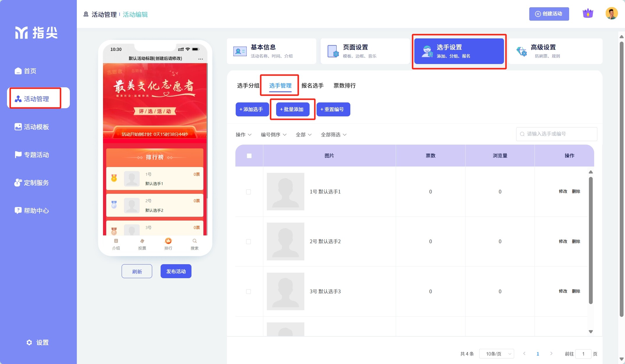Click the table scrollbar down arrow
Image resolution: width=625 pixels, height=364 pixels.
click(591, 332)
